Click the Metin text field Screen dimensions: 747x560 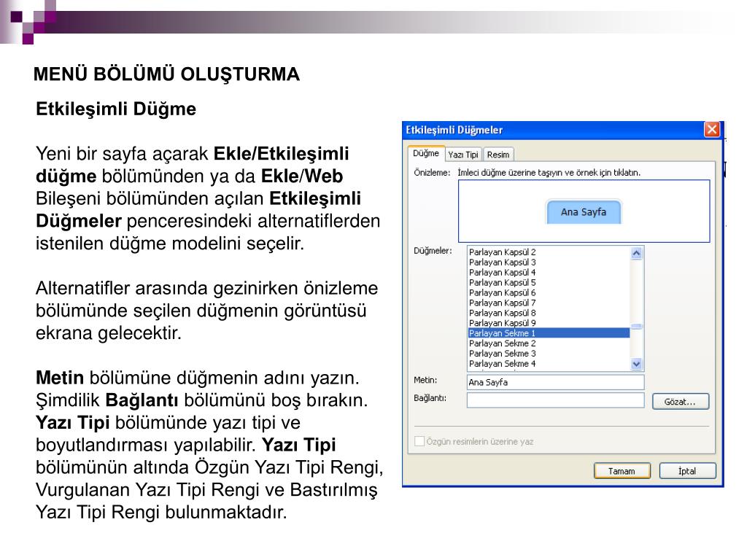point(555,382)
